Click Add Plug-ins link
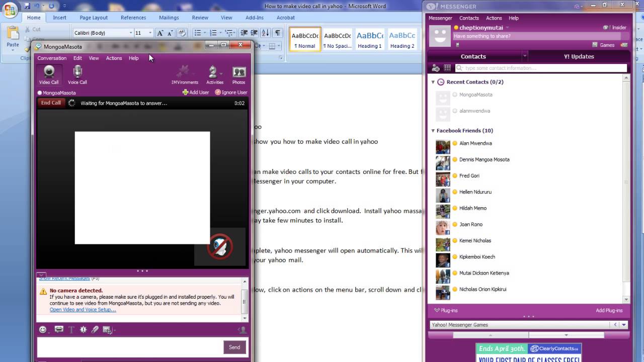 coord(609,310)
